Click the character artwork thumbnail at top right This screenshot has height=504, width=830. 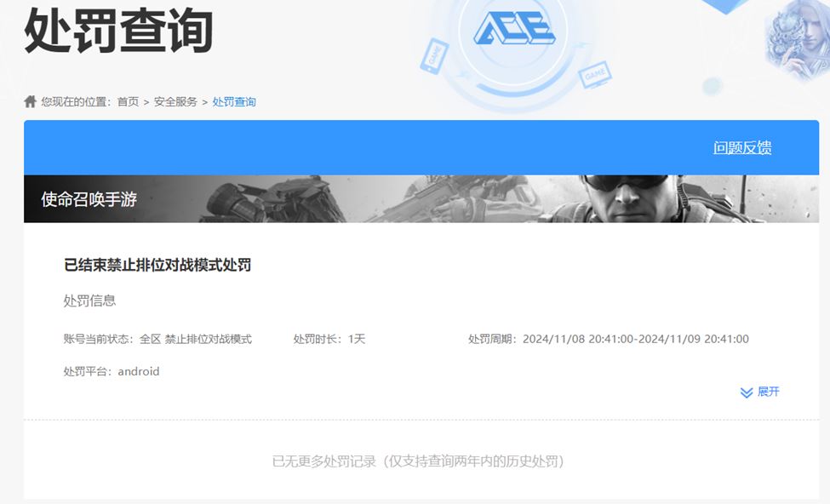797,42
